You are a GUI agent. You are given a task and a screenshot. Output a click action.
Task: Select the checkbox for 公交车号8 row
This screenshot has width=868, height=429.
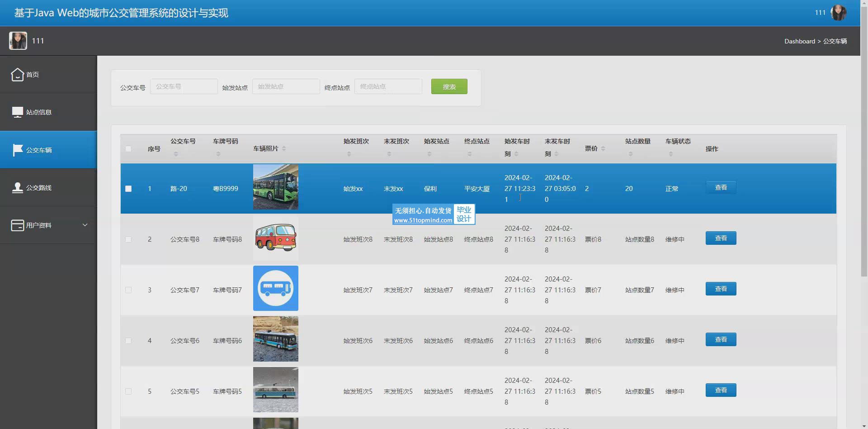pyautogui.click(x=128, y=239)
